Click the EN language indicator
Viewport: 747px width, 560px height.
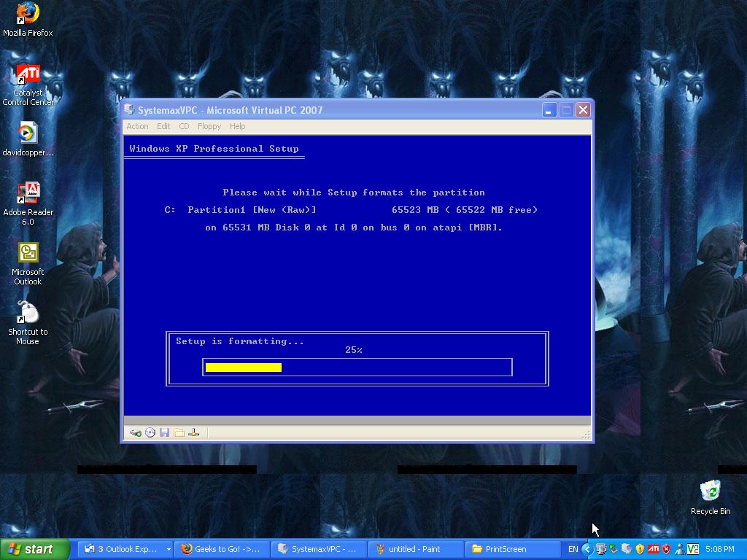click(x=573, y=549)
